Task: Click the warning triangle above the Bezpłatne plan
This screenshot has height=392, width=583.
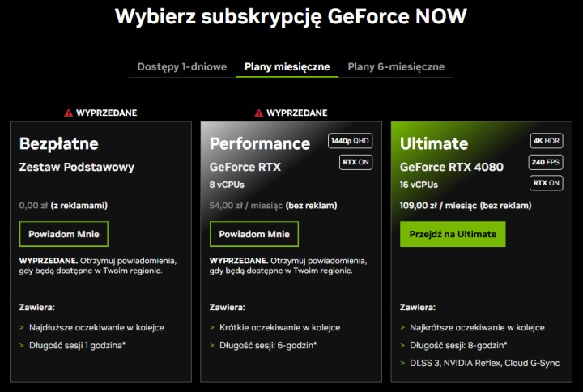Action: [x=69, y=113]
